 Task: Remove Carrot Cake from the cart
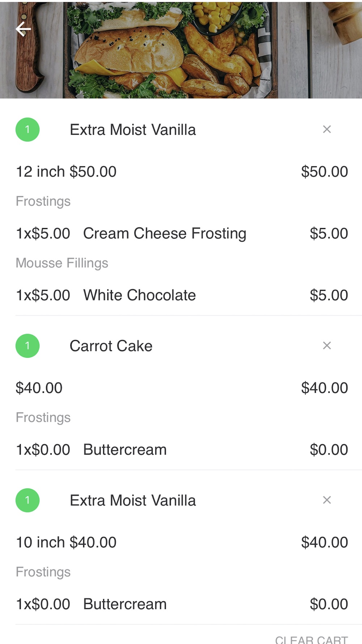coord(327,346)
